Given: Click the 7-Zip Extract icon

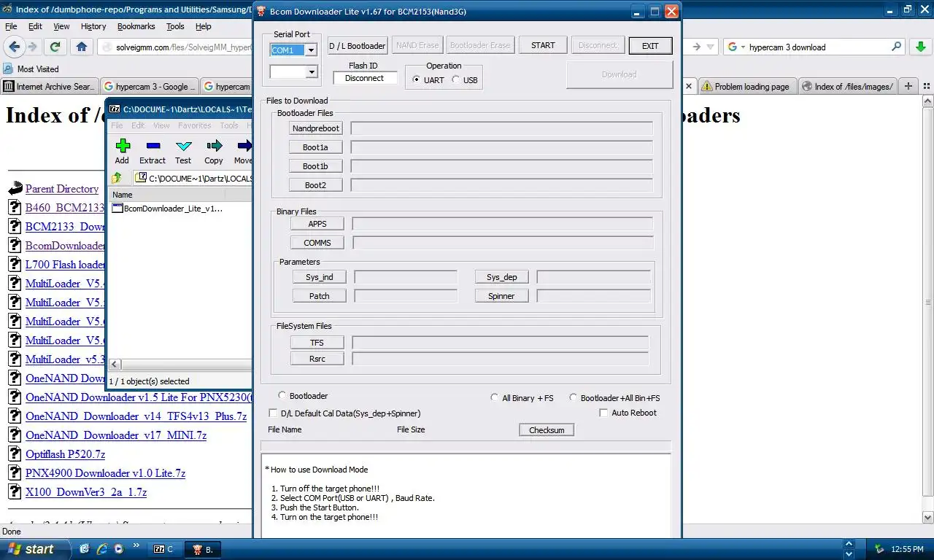Looking at the screenshot, I should click(153, 146).
